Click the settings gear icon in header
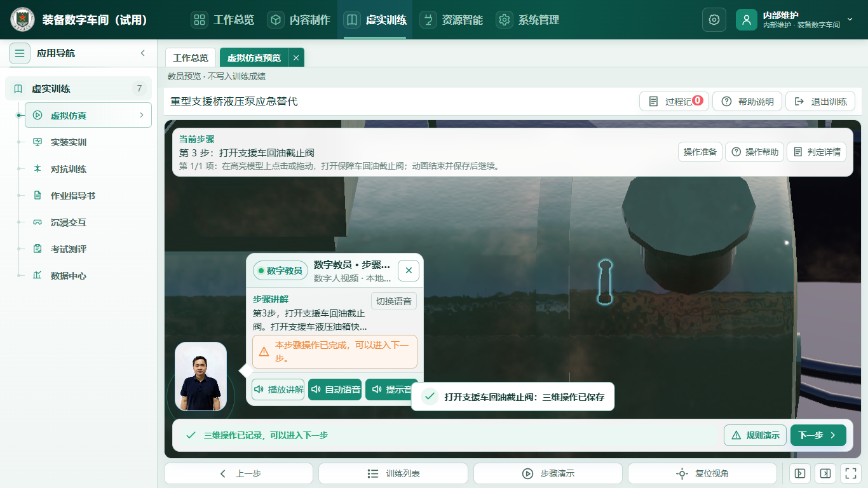This screenshot has width=868, height=488. [714, 20]
